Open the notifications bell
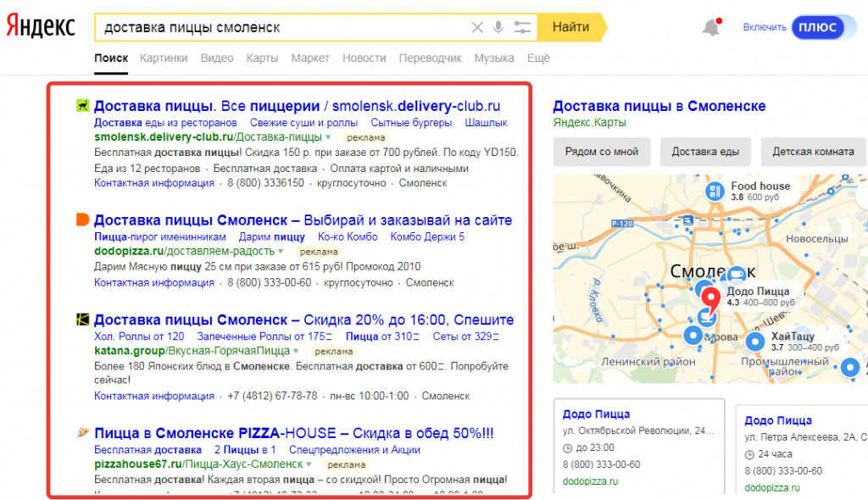This screenshot has width=868, height=500. [711, 27]
